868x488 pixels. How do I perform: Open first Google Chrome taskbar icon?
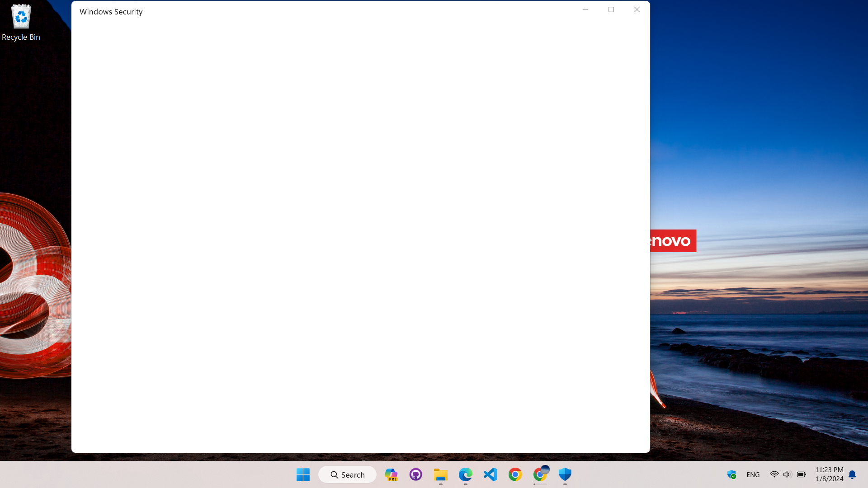point(515,474)
